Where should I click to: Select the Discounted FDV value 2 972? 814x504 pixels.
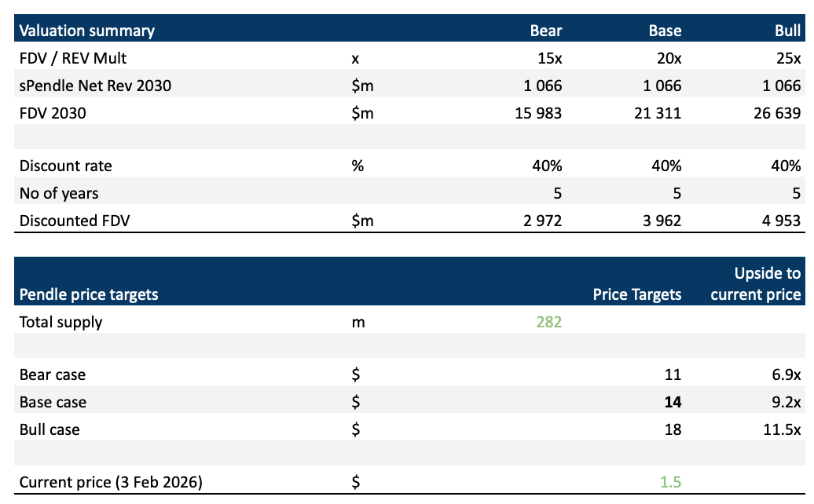(544, 220)
